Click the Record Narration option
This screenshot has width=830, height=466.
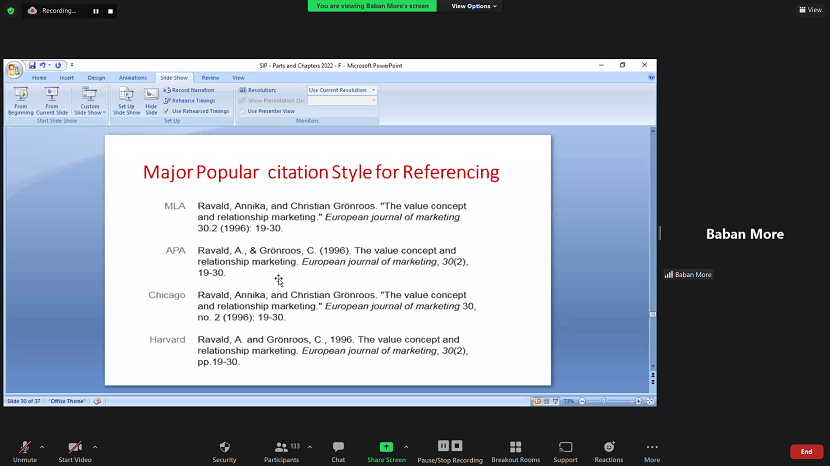[x=190, y=90]
